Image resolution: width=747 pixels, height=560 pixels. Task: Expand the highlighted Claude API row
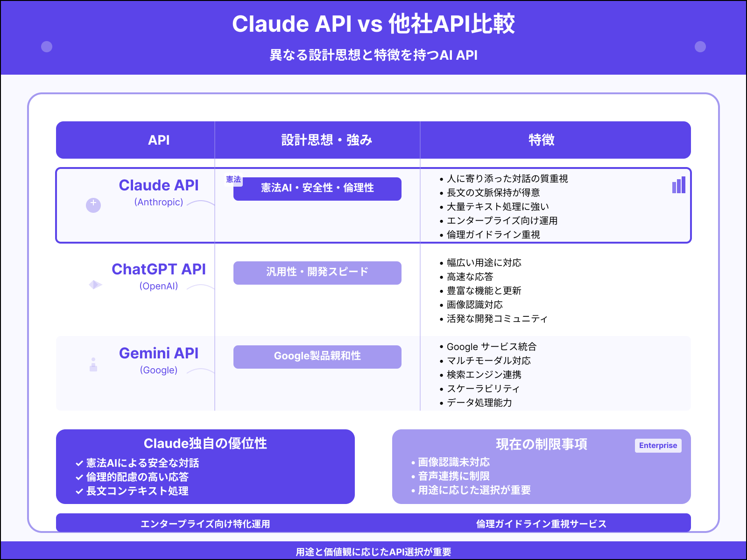373,204
